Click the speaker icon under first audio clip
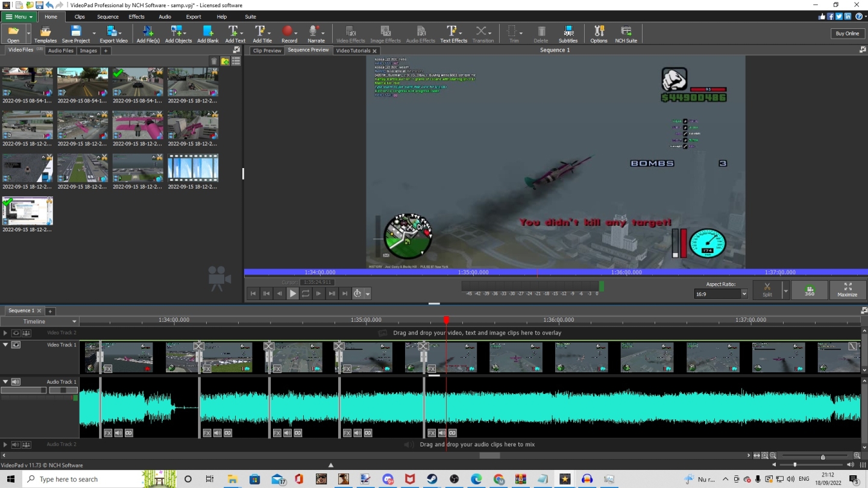This screenshot has width=868, height=488. (118, 433)
